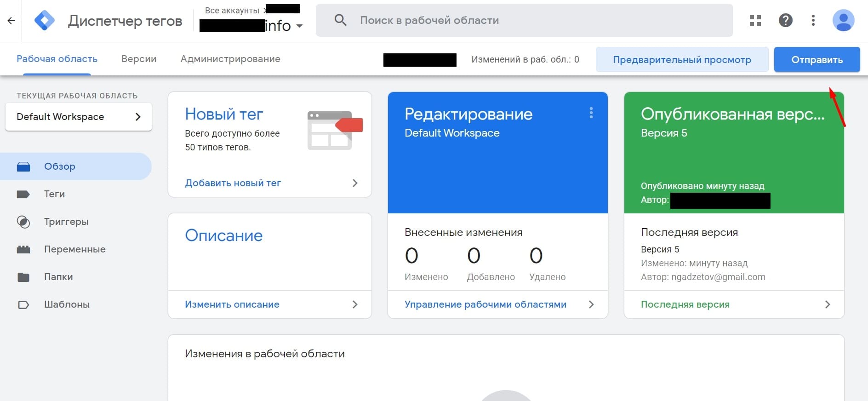
Task: Click the Триггеры trigger icon
Action: [x=23, y=222]
